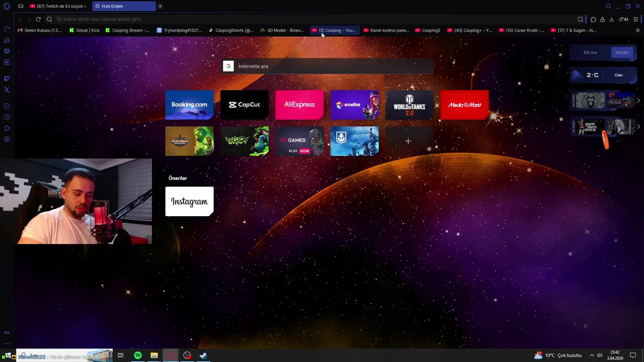Click the taskbar volume speaker icon
The image size is (644, 362).
click(x=600, y=355)
